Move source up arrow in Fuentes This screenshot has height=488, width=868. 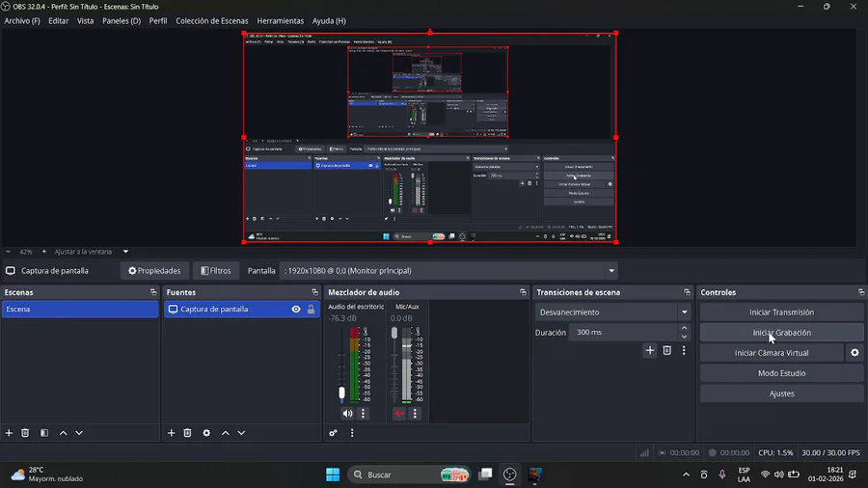click(x=226, y=433)
